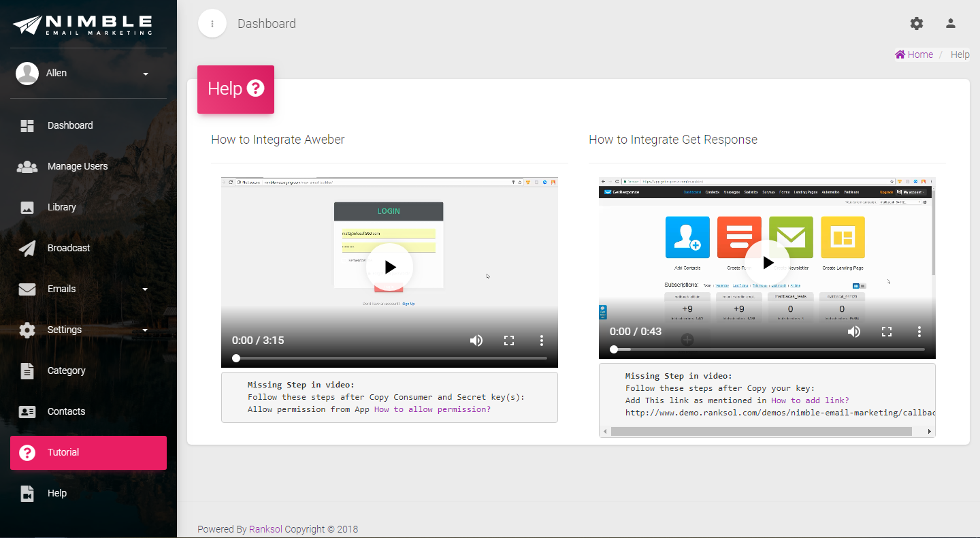Enter fullscreen on the Get Response video

(x=887, y=332)
